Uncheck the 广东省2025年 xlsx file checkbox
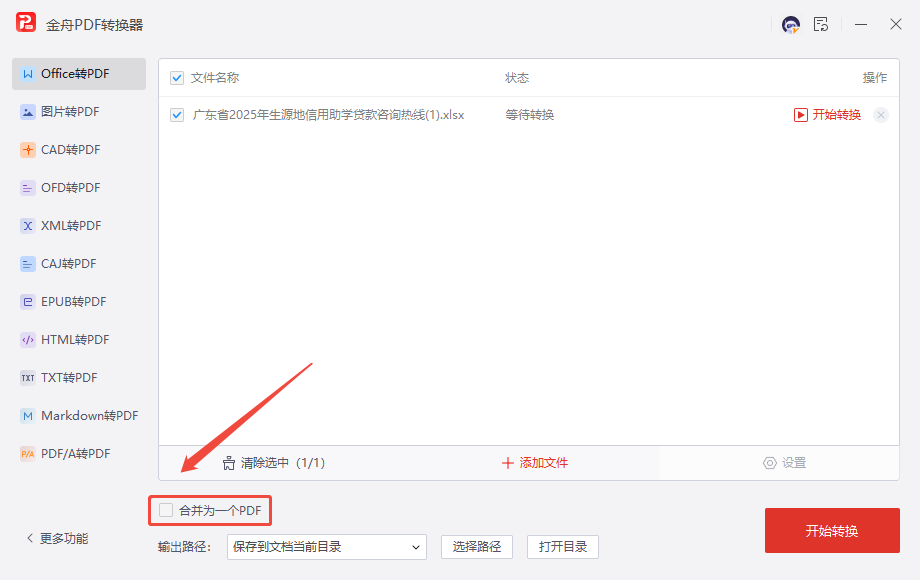This screenshot has width=920, height=580. point(177,115)
